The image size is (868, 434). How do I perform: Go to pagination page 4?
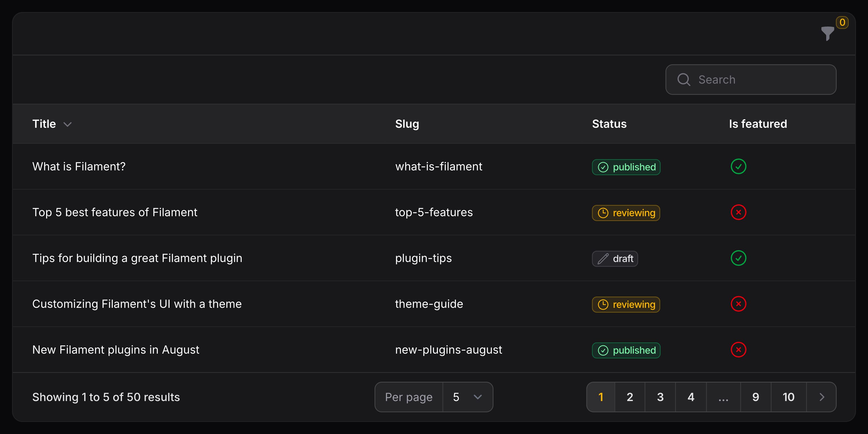pyautogui.click(x=691, y=397)
